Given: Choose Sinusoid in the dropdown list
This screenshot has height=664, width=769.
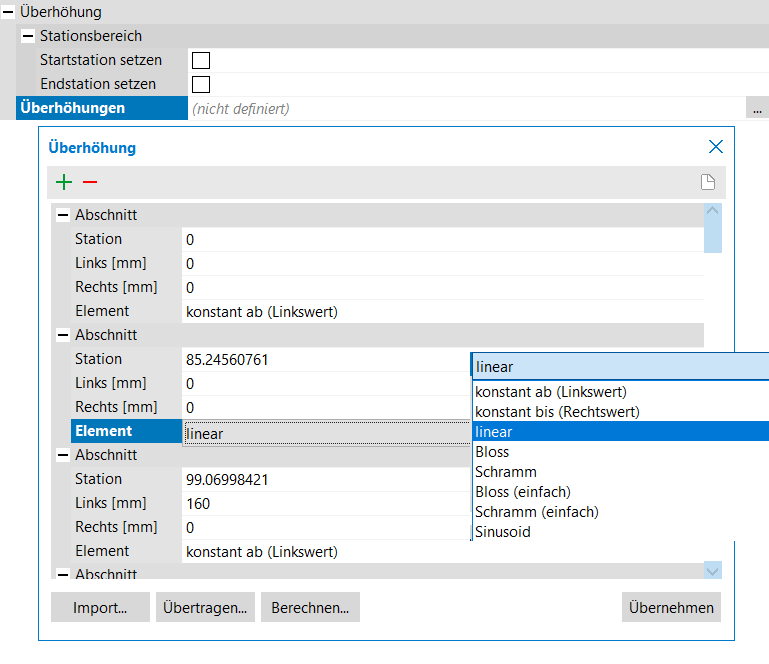Looking at the screenshot, I should tap(502, 532).
